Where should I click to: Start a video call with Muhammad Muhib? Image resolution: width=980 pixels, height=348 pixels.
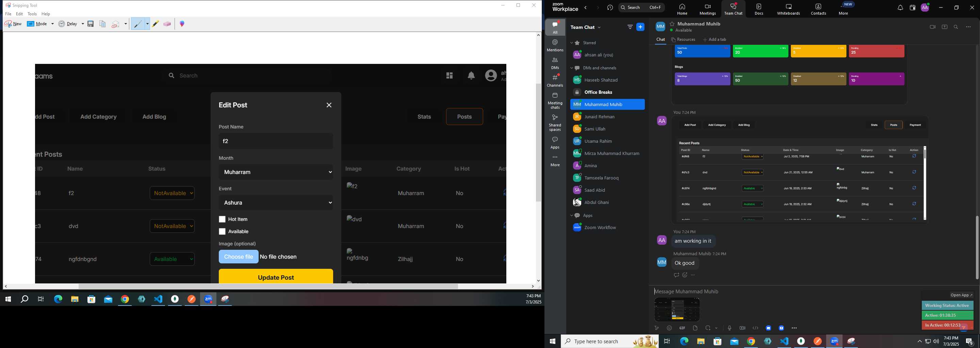point(932,27)
